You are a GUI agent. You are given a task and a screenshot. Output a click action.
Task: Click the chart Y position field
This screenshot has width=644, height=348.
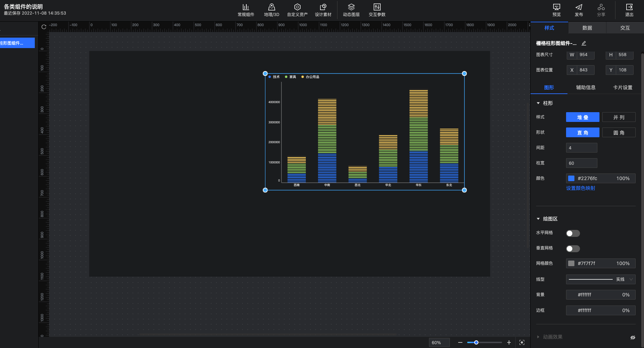pyautogui.click(x=620, y=70)
